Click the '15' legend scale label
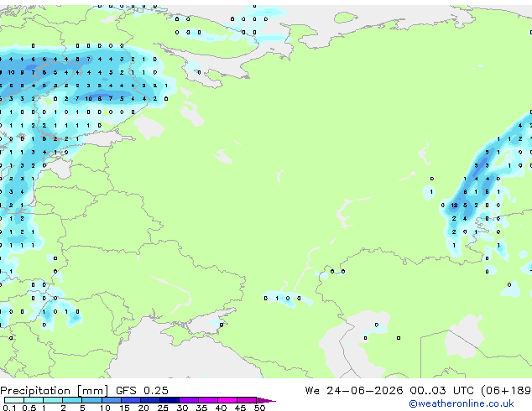The width and height of the screenshot is (532, 411). tap(125, 408)
